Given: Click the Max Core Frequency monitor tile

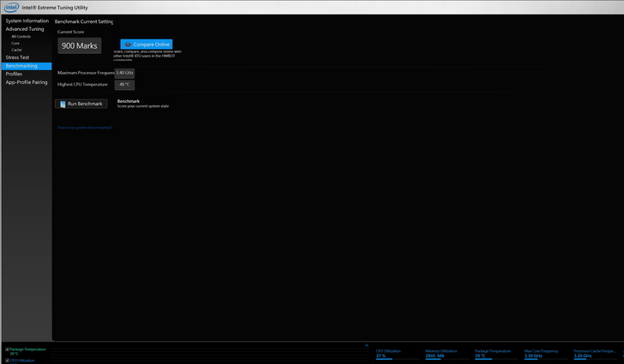Looking at the screenshot, I should click(x=545, y=354).
